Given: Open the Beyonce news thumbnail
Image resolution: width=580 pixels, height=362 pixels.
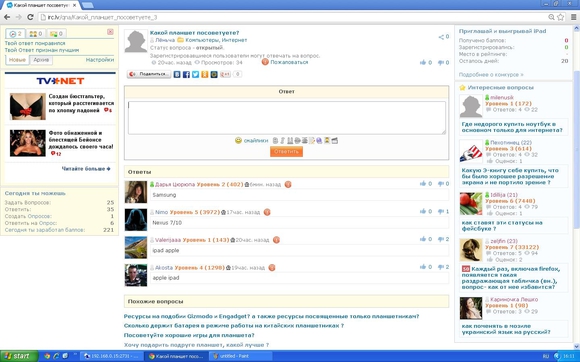Looking at the screenshot, I should pyautogui.click(x=28, y=143).
